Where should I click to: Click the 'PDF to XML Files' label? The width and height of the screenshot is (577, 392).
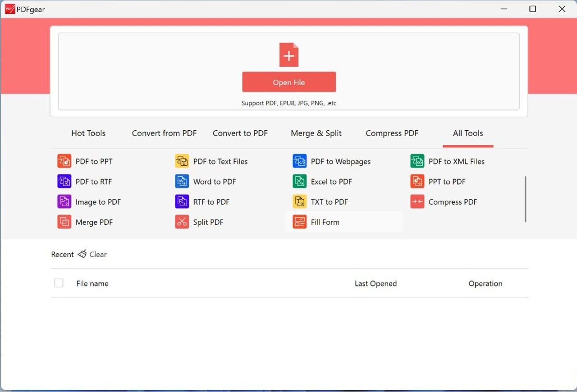click(x=457, y=161)
